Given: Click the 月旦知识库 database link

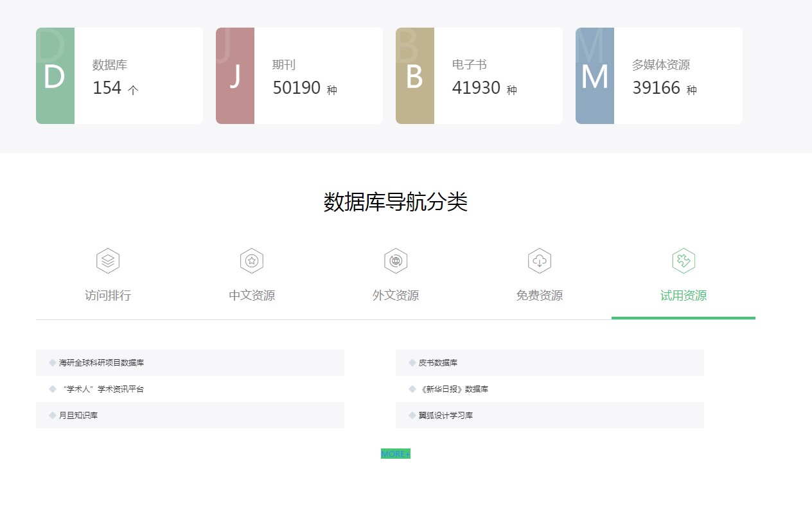Looking at the screenshot, I should (78, 416).
